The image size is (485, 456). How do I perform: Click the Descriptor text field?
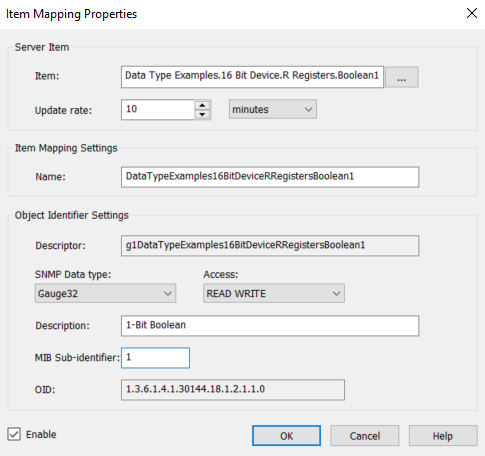coord(270,246)
